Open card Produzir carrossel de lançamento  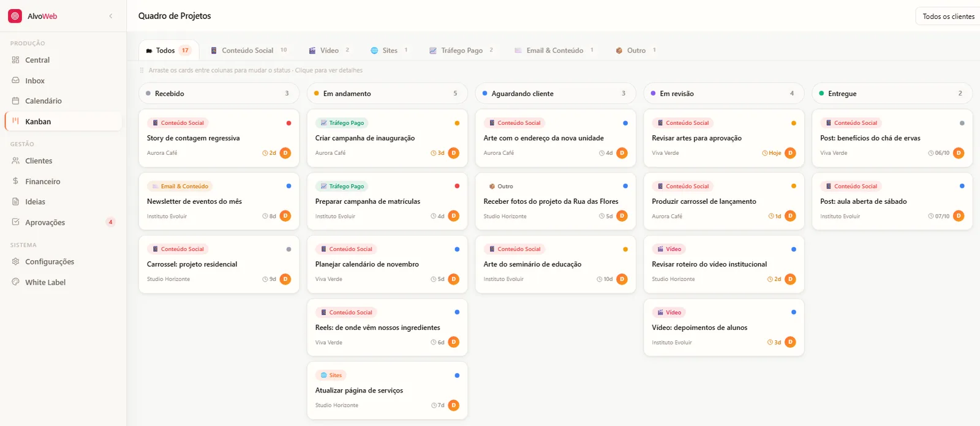(x=724, y=201)
